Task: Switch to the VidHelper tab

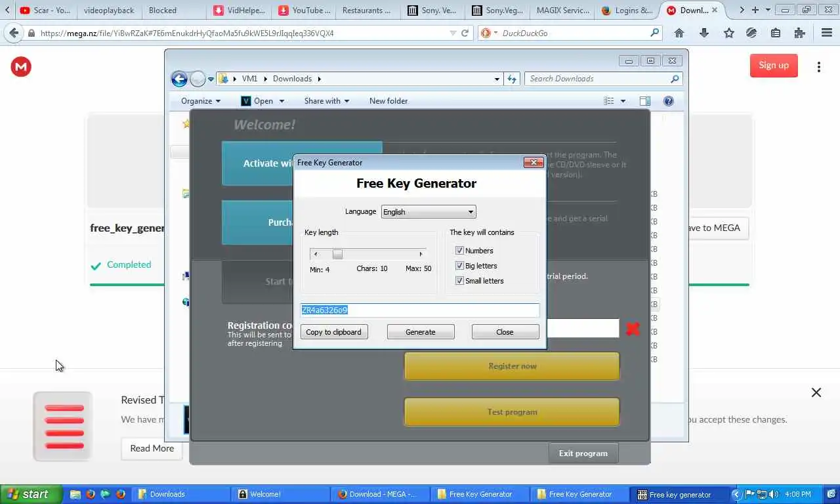Action: [x=240, y=10]
